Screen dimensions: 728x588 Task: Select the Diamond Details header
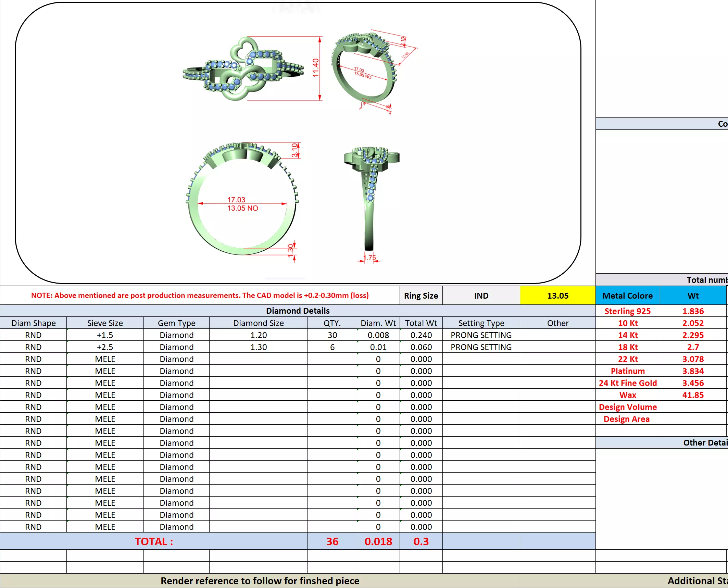298,311
